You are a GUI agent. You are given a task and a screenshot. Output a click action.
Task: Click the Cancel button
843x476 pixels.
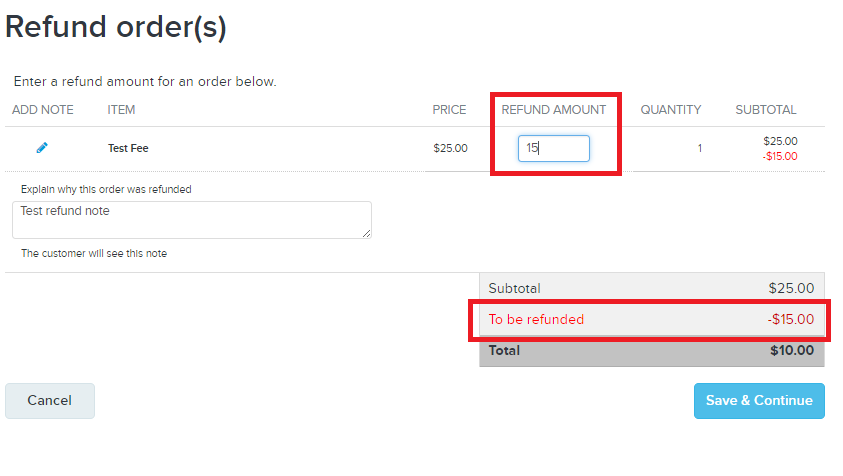50,401
